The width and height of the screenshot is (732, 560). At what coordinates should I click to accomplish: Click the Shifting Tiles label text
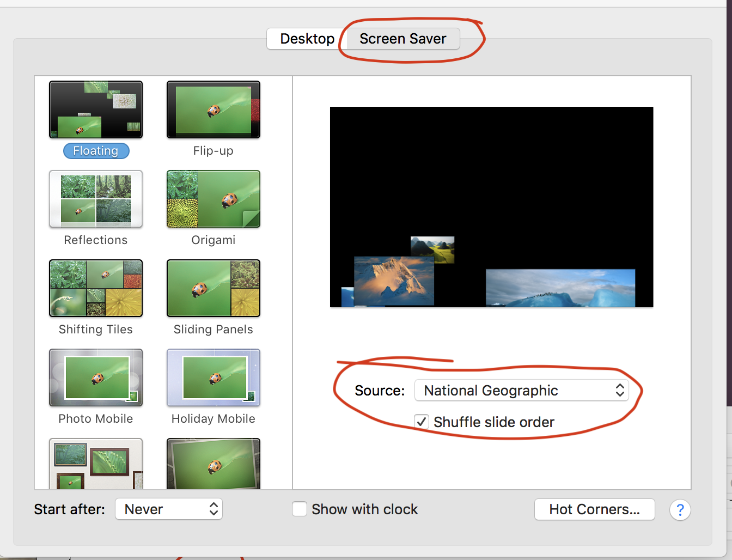[96, 330]
